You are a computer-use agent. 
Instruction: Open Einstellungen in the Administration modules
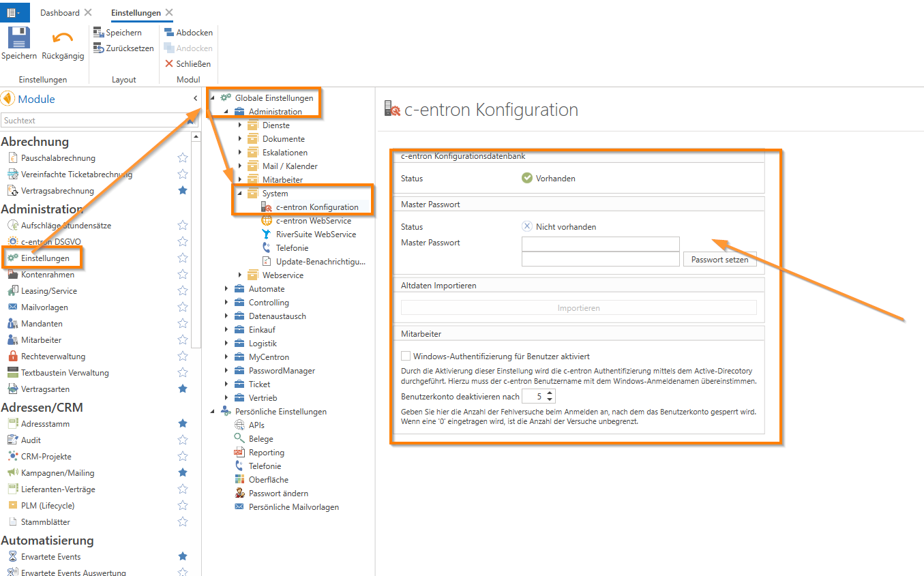pyautogui.click(x=45, y=258)
